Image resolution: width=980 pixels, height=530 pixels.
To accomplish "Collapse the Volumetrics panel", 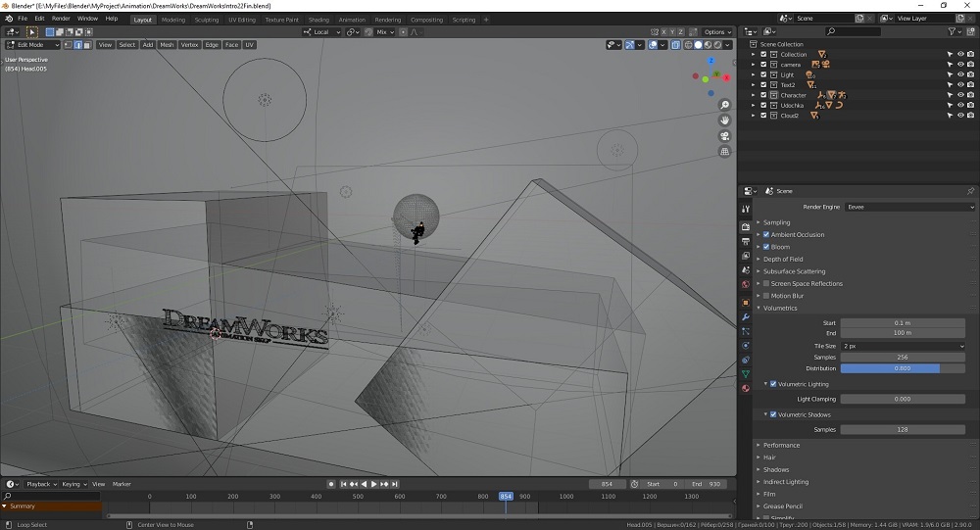I will (x=779, y=309).
